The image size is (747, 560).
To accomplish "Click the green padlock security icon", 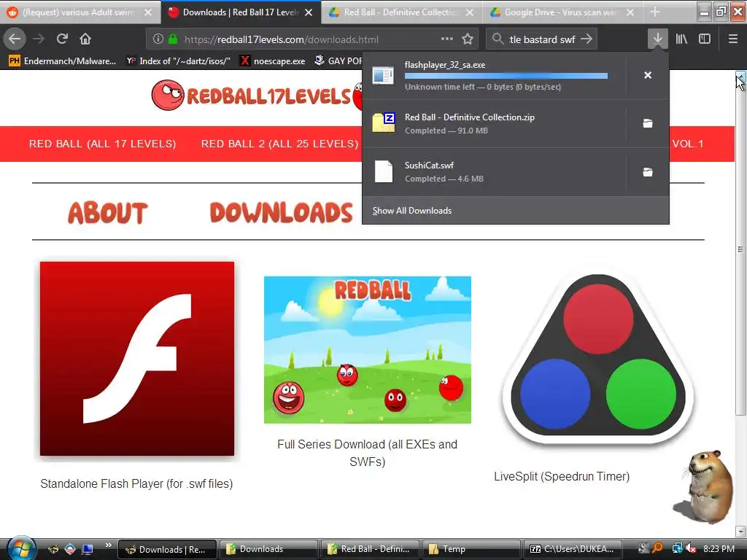I will coord(173,39).
